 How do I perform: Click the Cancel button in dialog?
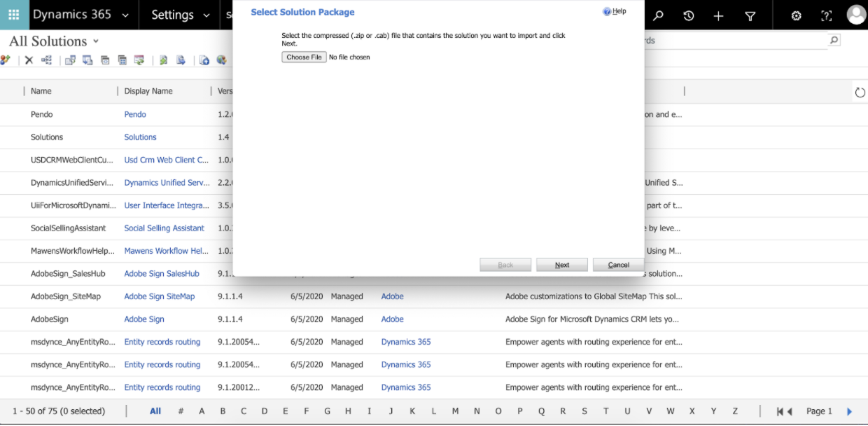(618, 265)
